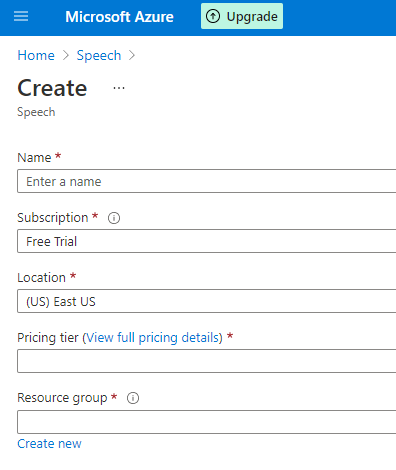The width and height of the screenshot is (396, 470).
Task: Click the Speech subtitle below Create
Action: point(36,112)
